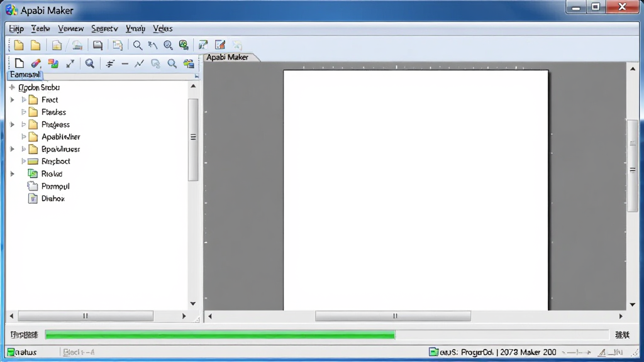The image size is (644, 362).
Task: Open the 'Eliip' menu
Action: [x=16, y=29]
